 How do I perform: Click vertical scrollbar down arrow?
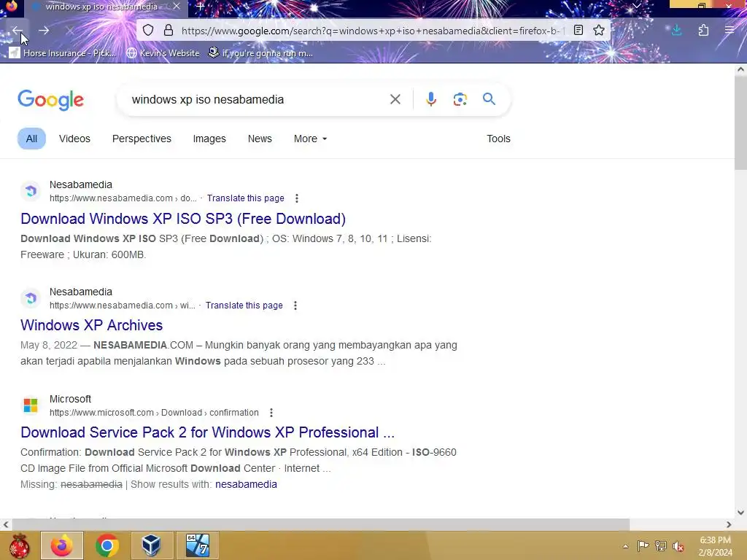(740, 513)
